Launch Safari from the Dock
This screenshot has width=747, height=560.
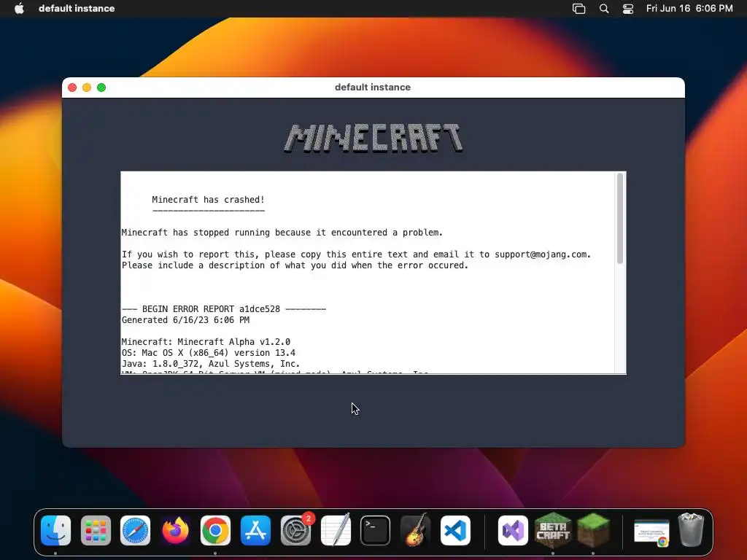coord(135,531)
